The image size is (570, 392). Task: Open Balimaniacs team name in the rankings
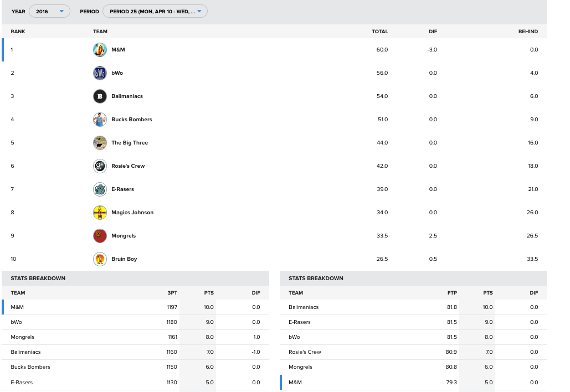coord(127,96)
